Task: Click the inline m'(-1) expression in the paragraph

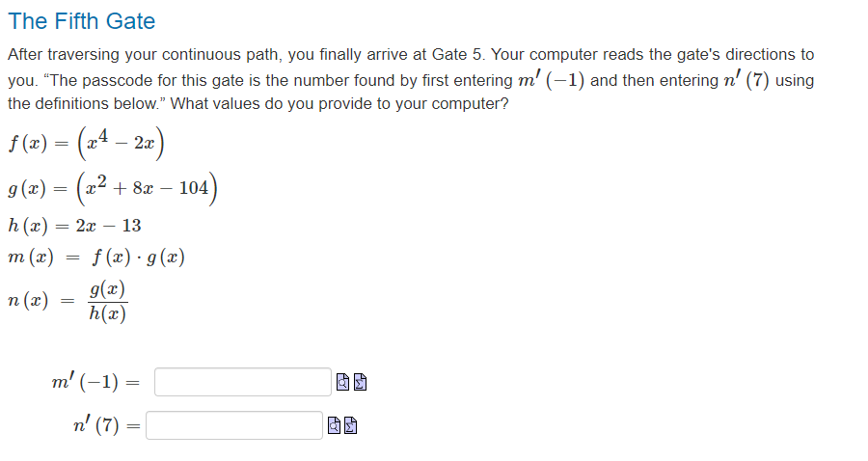Action: click(552, 80)
